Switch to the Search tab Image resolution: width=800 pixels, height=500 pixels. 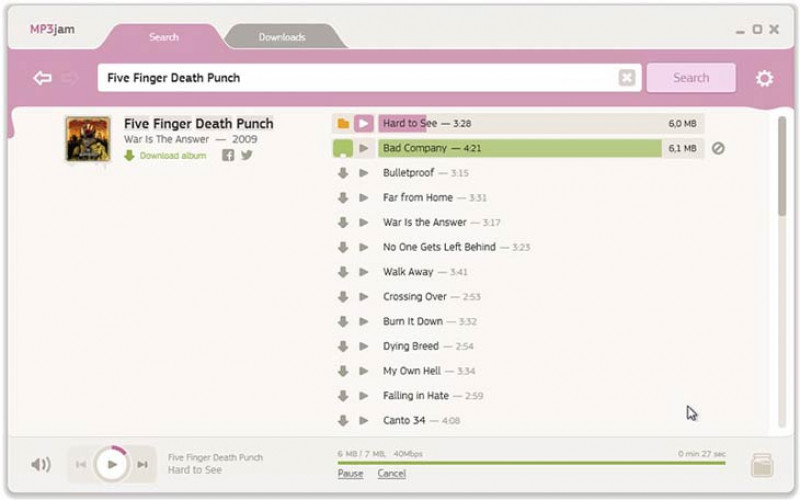tap(164, 37)
